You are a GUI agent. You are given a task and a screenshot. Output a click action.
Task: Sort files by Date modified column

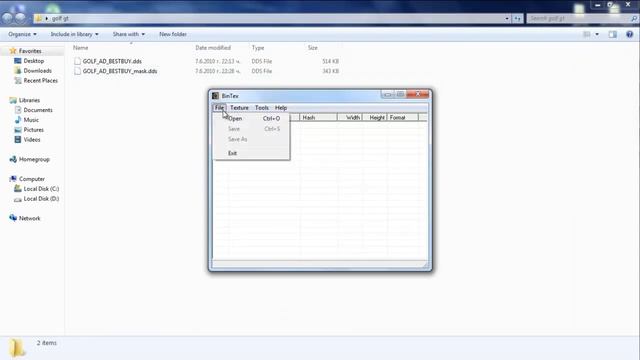tap(213, 48)
